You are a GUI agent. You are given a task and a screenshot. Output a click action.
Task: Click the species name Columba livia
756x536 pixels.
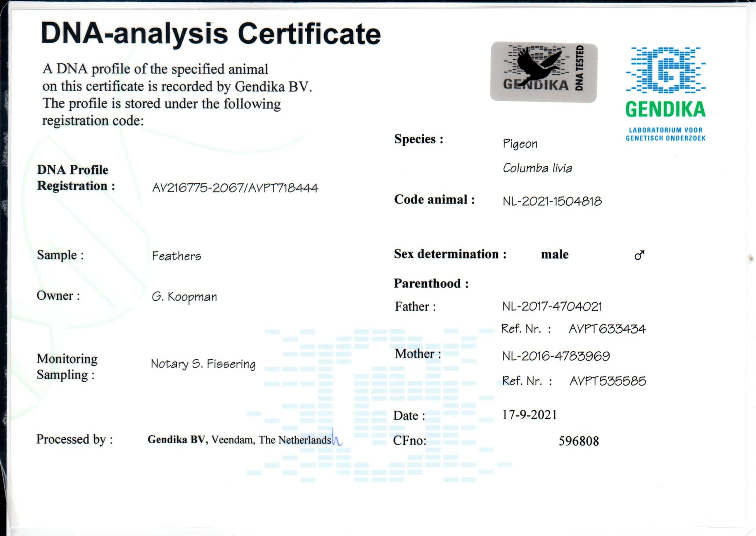[x=537, y=168]
